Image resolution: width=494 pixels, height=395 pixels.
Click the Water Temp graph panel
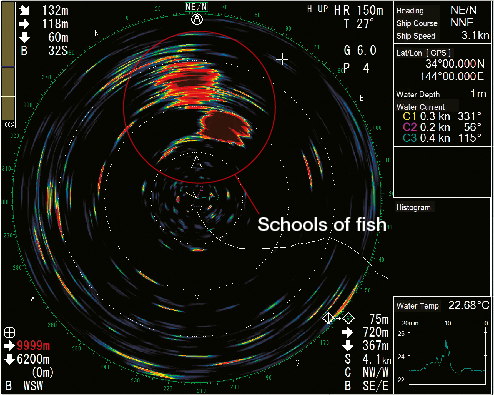pos(442,345)
